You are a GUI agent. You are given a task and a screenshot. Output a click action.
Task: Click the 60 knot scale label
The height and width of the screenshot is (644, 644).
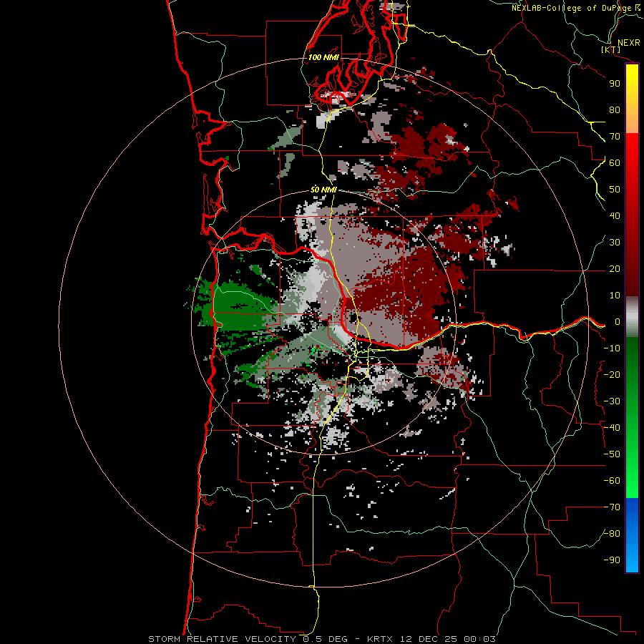click(615, 162)
